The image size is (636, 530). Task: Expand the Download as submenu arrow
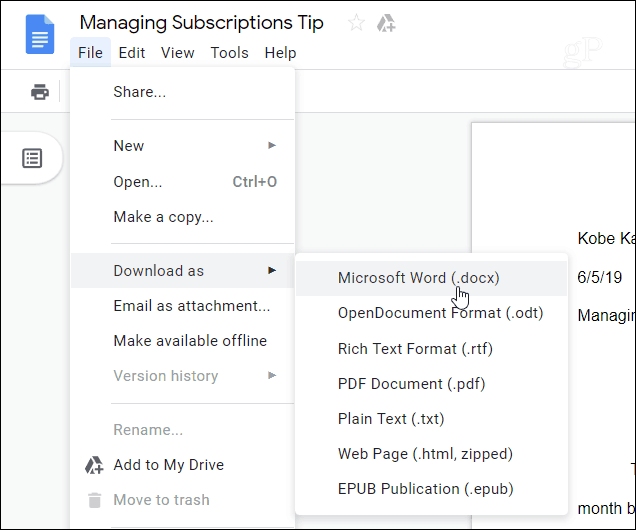click(272, 270)
